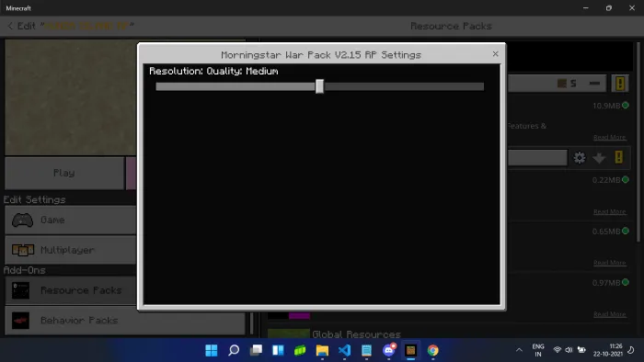Click the Play button behind the dialog
This screenshot has height=362, width=644.
click(64, 173)
